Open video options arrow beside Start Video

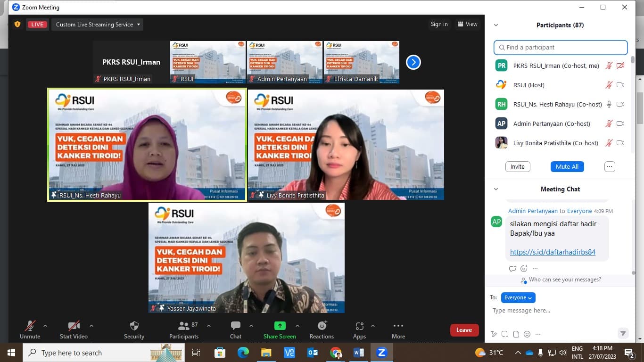point(91,326)
